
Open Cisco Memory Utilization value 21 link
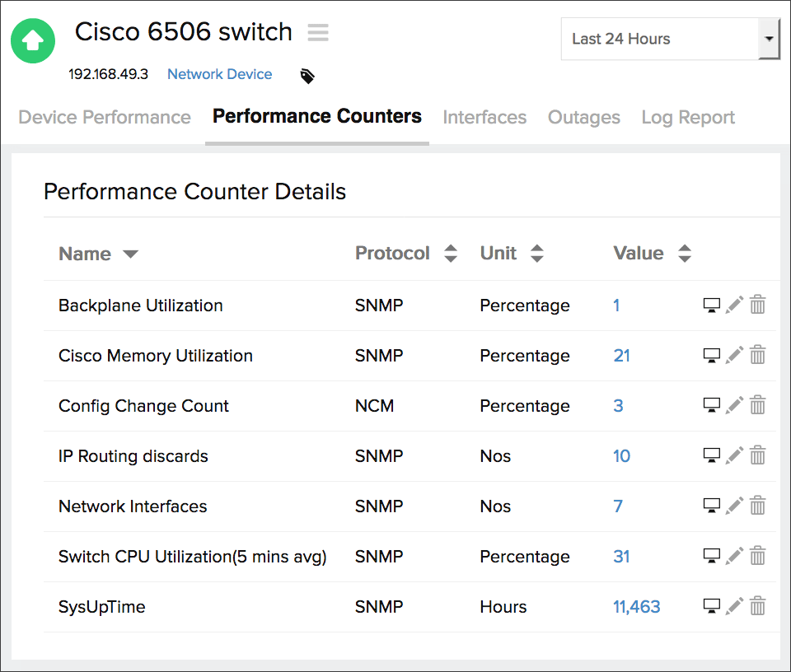pos(621,356)
